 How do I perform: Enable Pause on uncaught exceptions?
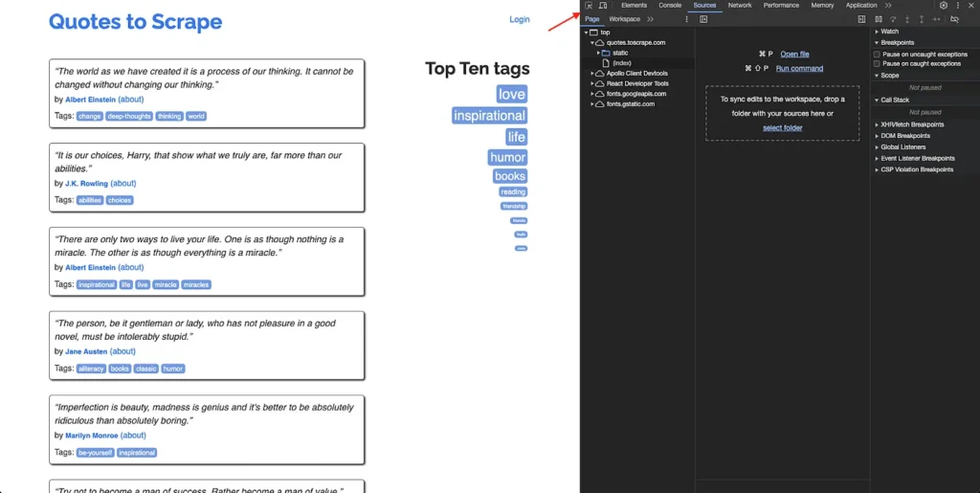coord(877,55)
